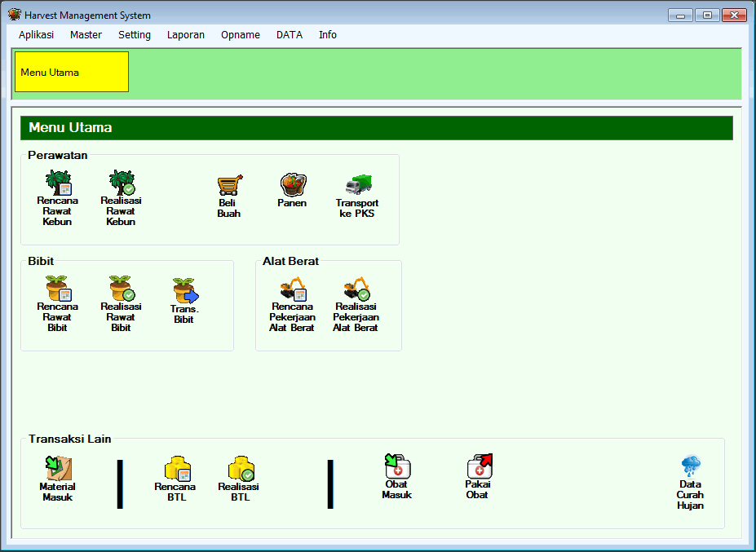This screenshot has width=756, height=552.
Task: Open Obat Masuk medicine kit icon
Action: tap(397, 466)
